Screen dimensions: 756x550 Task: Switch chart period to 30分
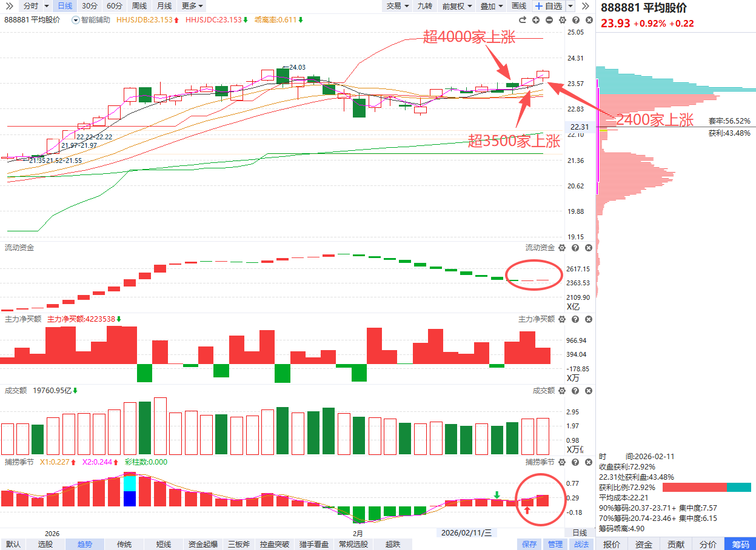coord(89,6)
